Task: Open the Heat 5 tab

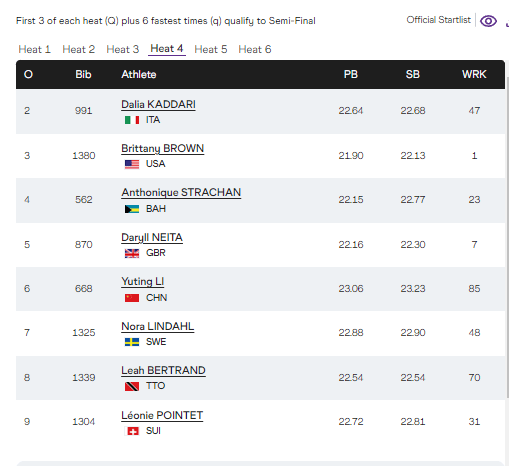Action: click(211, 49)
